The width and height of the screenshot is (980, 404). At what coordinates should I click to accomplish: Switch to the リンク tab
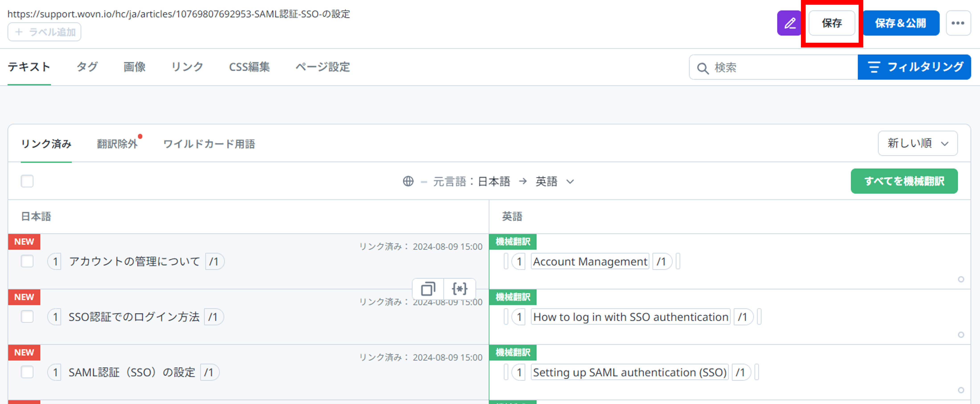click(x=187, y=67)
